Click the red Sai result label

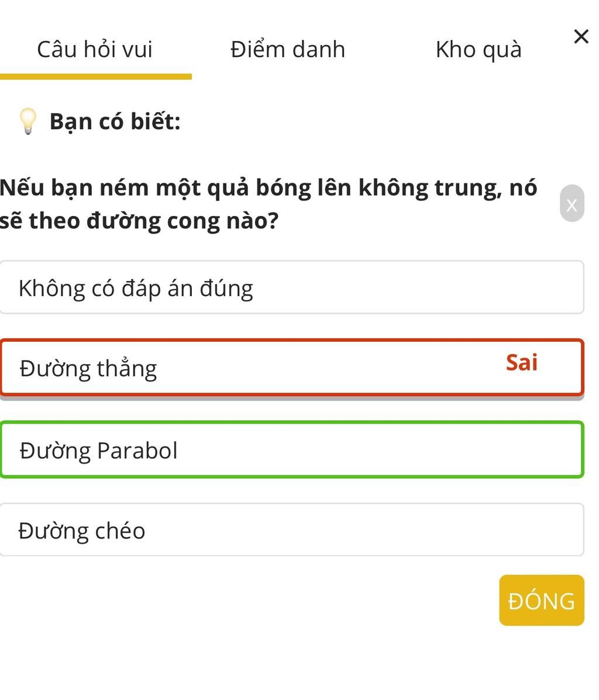coord(522,363)
